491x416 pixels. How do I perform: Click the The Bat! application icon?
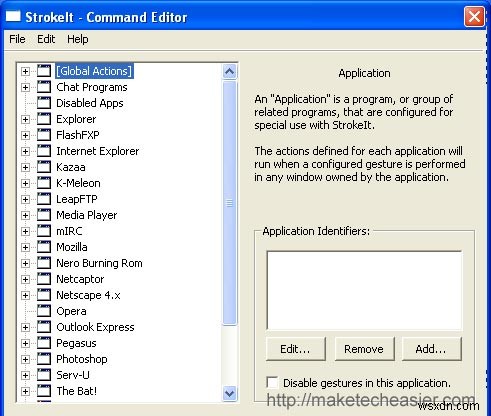coord(44,391)
